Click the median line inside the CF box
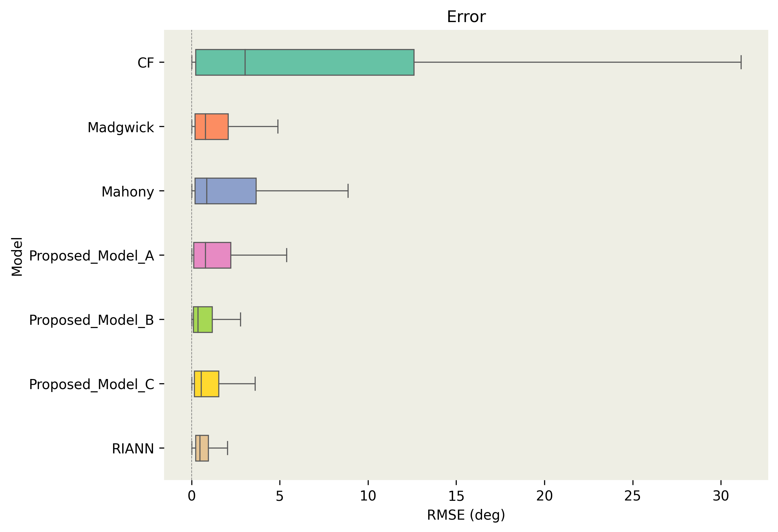778x532 pixels. (x=245, y=62)
